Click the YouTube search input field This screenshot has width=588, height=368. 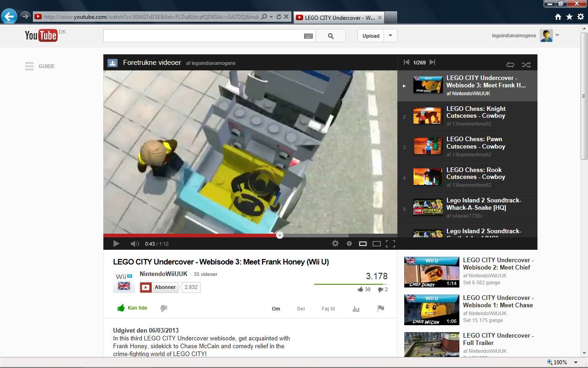pos(203,36)
